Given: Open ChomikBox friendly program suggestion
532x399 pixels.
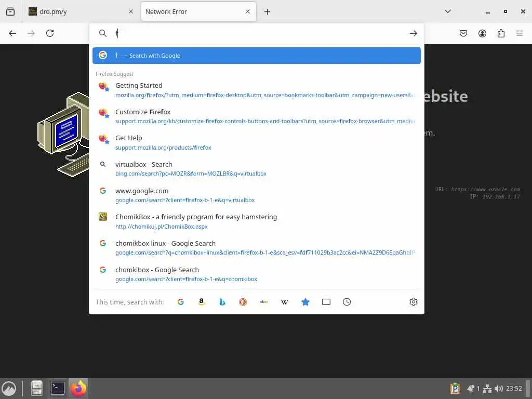Looking at the screenshot, I should [x=257, y=221].
